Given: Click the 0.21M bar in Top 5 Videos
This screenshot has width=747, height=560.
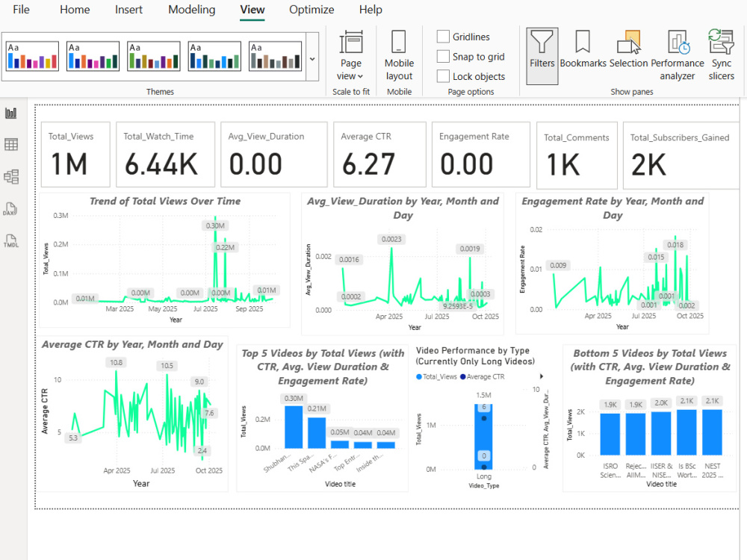Looking at the screenshot, I should click(x=317, y=433).
